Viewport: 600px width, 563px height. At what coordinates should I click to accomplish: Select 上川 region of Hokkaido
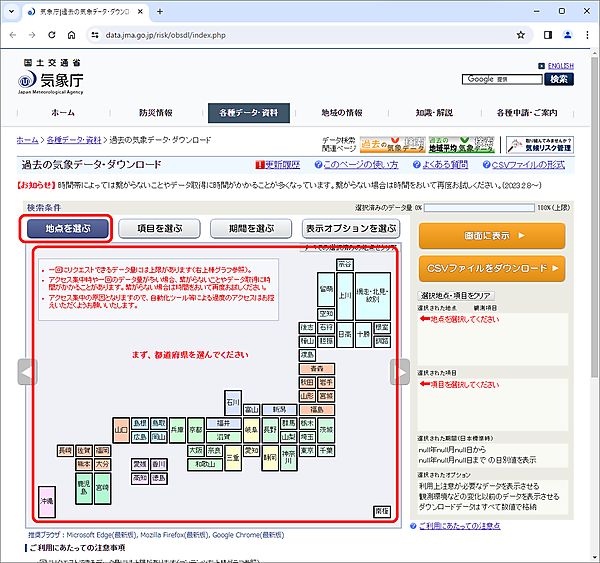coord(345,296)
